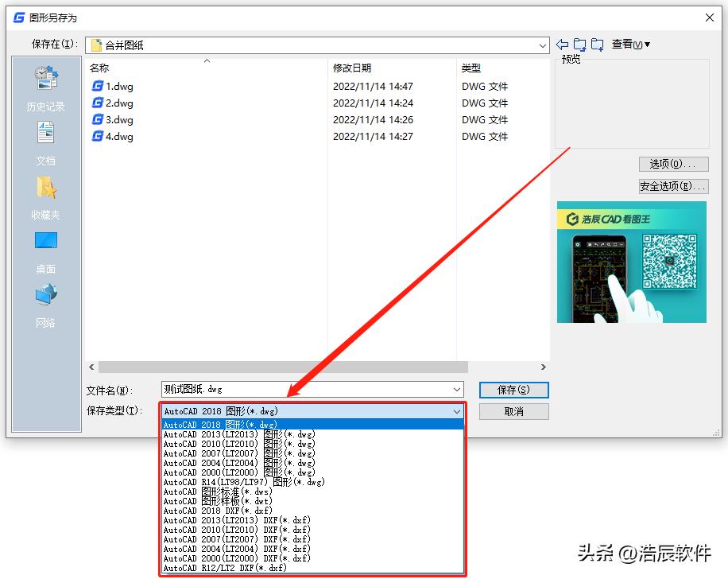Screen dimensions: 728x579
Task: Click horizontal scrollbar left arrow
Action: click(x=91, y=367)
